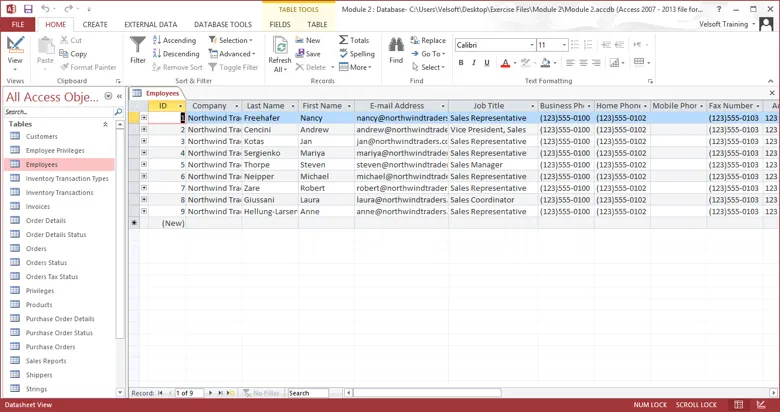Open the Totals row option
The width and height of the screenshot is (780, 412).
[354, 40]
